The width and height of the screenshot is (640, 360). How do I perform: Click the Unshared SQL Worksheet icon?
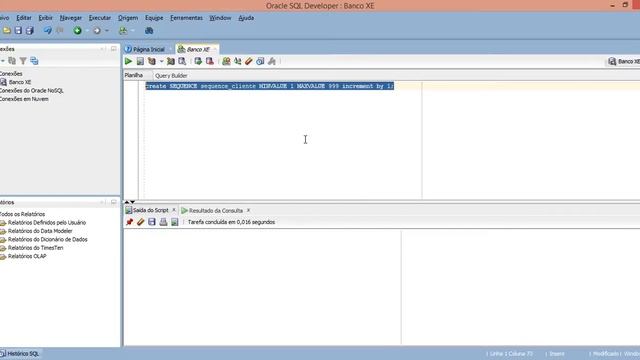226,61
